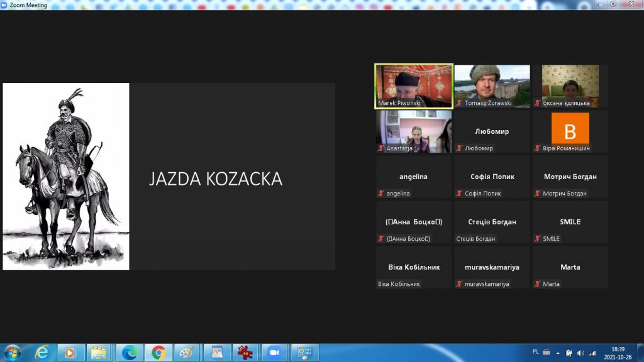Show hidden system tray icons
Image resolution: width=644 pixels, height=362 pixels.
(557, 353)
